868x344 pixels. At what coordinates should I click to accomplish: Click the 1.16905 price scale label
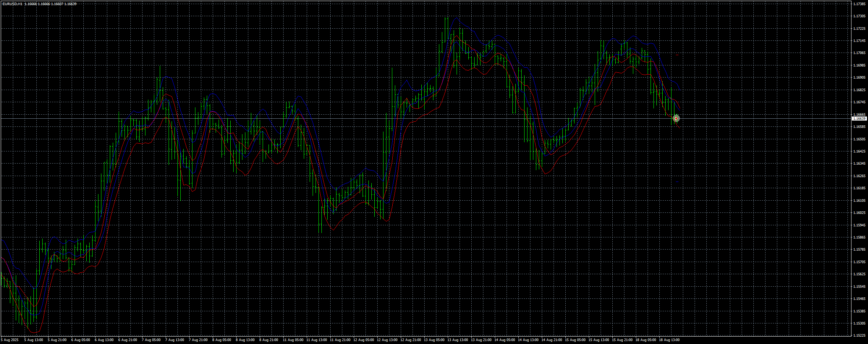coord(860,78)
